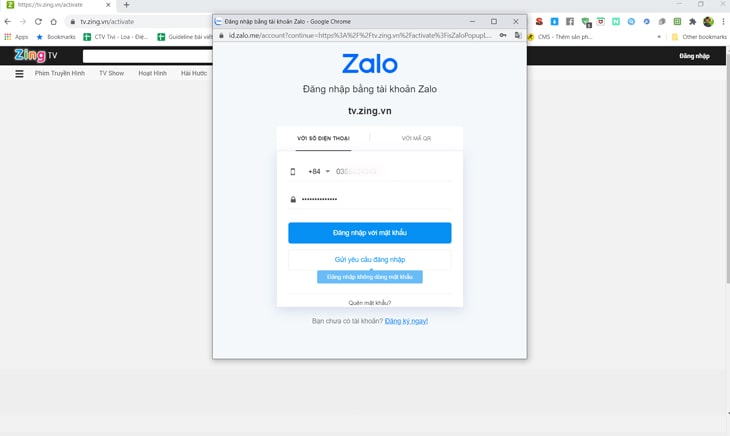Click Gửi yêu cầu đăng nhập button

pyautogui.click(x=369, y=260)
